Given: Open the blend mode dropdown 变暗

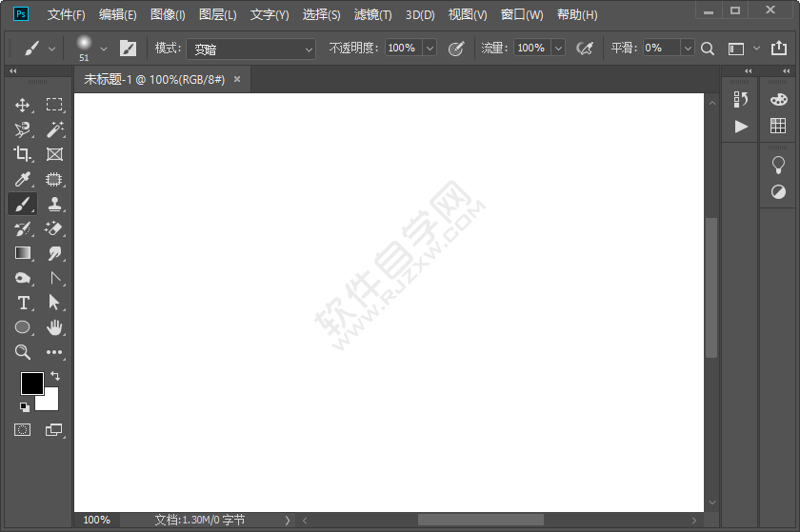Looking at the screenshot, I should (x=250, y=49).
